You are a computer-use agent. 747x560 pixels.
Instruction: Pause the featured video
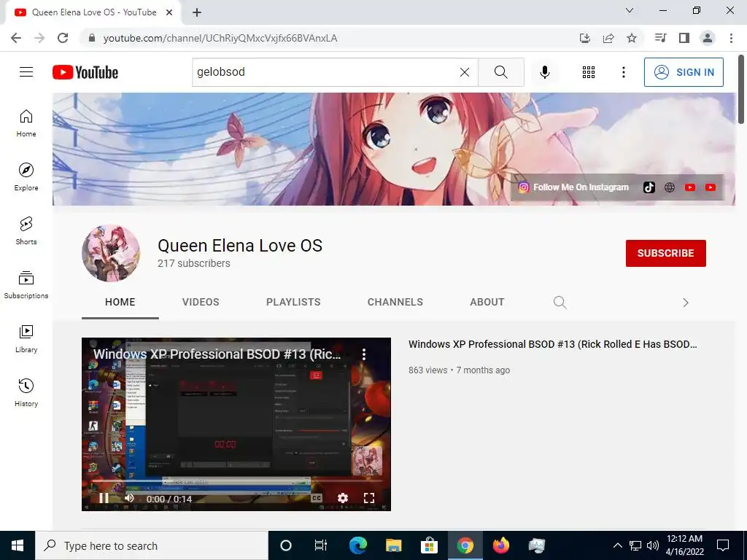[x=104, y=498]
